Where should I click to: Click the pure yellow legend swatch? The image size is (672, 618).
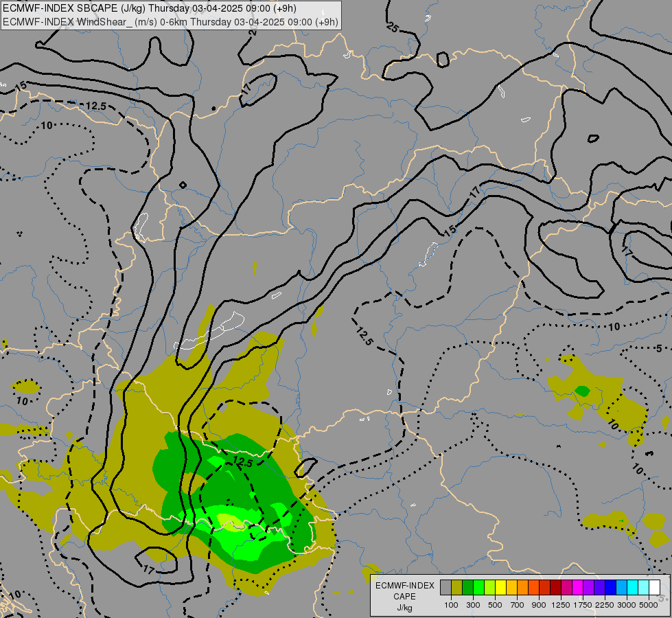tap(501, 588)
